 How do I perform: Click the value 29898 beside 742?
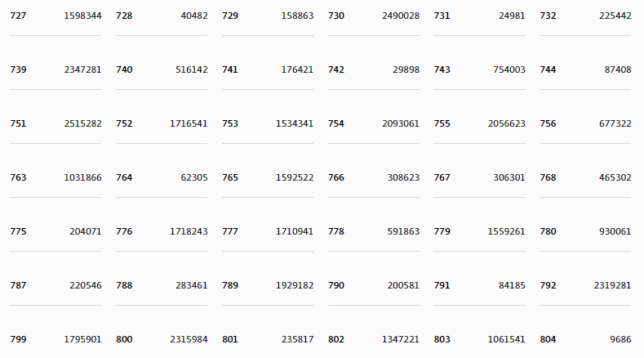tap(406, 70)
